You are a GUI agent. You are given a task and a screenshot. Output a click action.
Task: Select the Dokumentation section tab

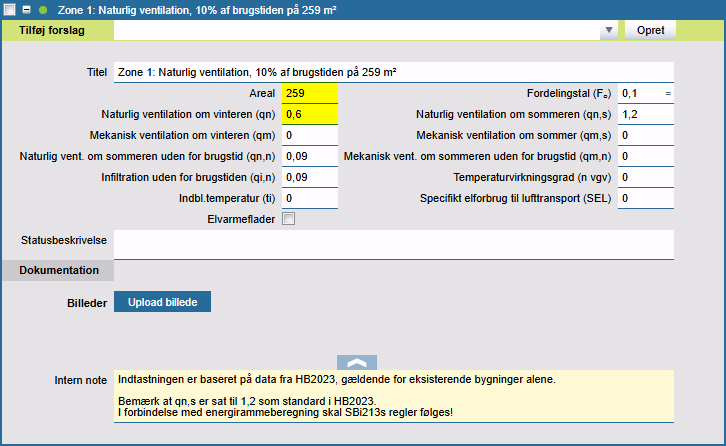[58, 270]
